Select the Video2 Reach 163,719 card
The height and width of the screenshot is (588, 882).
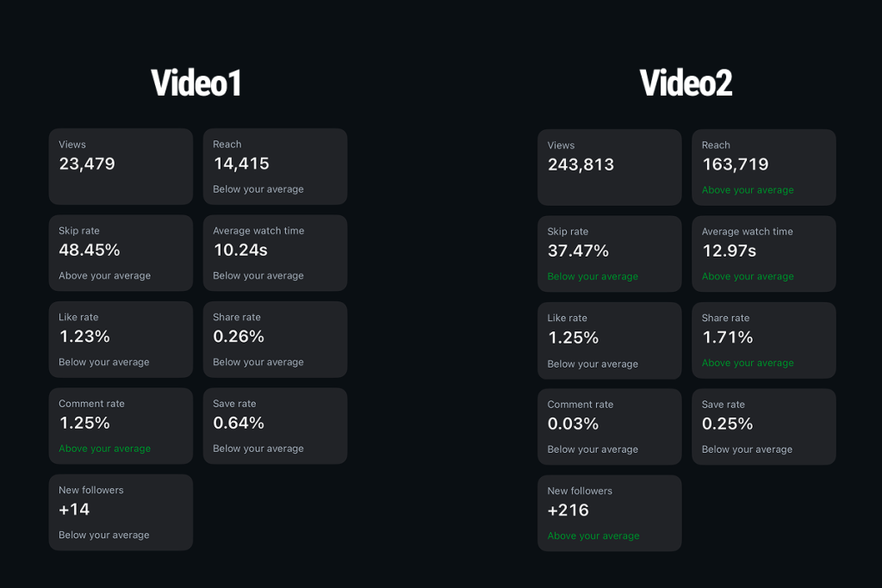tap(764, 168)
